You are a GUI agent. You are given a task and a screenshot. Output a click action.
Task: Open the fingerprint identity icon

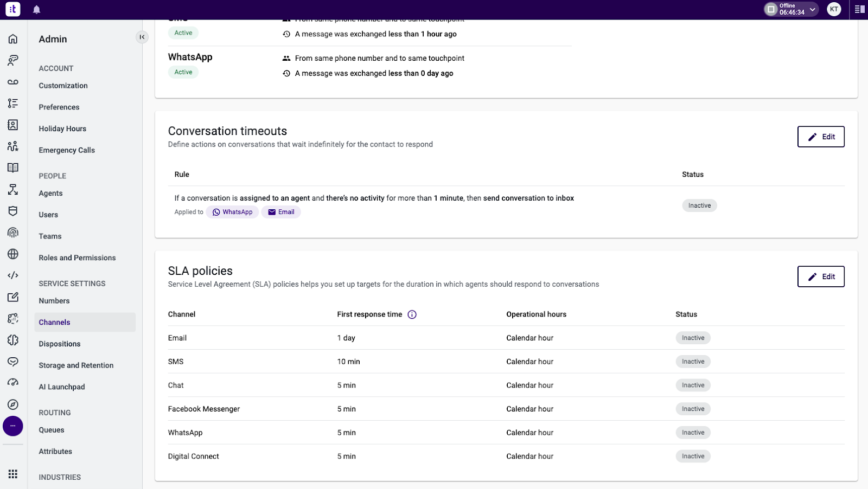tap(13, 233)
